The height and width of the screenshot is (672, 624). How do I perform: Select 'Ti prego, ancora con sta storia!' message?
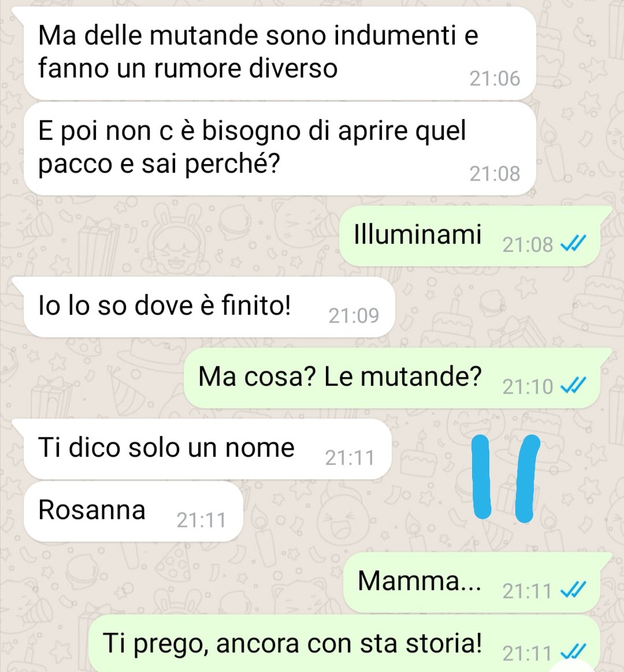pyautogui.click(x=344, y=644)
